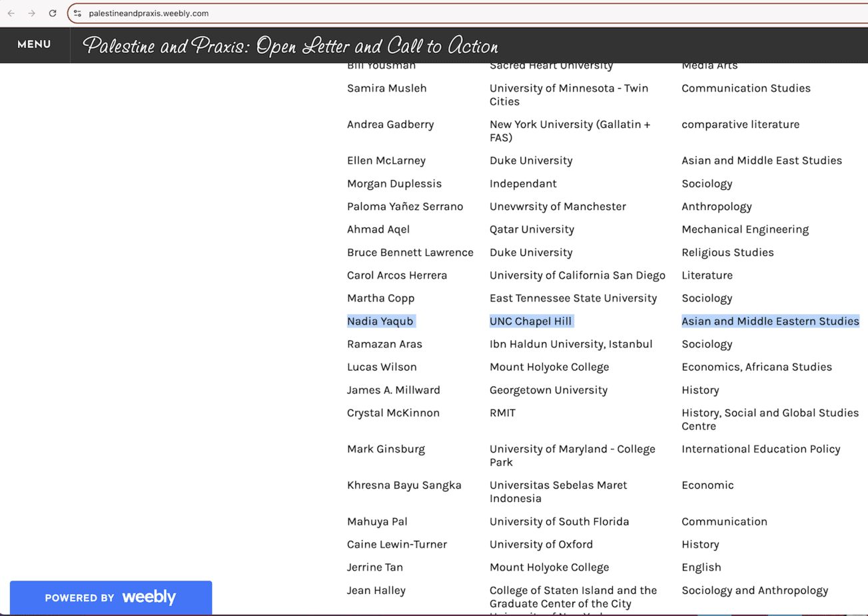Click the RMIT institution entry

502,413
